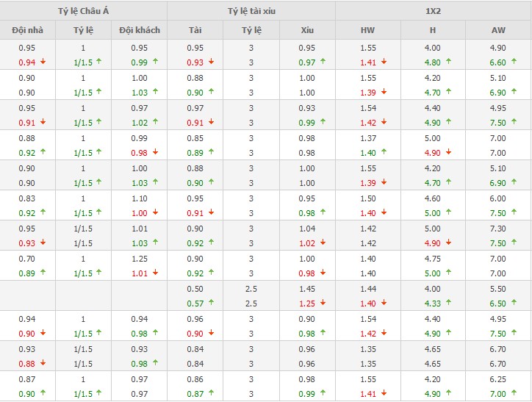Click the green up arrow beside 4.80
This screenshot has width=532, height=402.
pyautogui.click(x=447, y=62)
